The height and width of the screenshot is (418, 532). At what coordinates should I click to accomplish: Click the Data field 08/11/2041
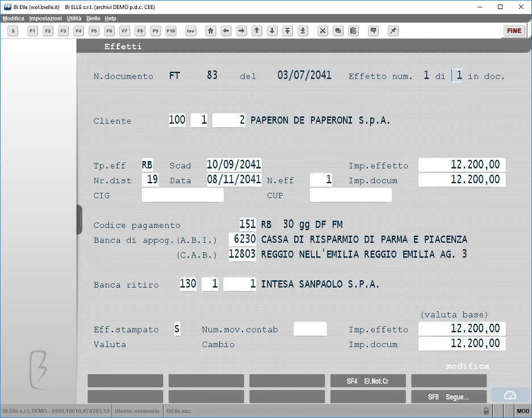pos(234,179)
